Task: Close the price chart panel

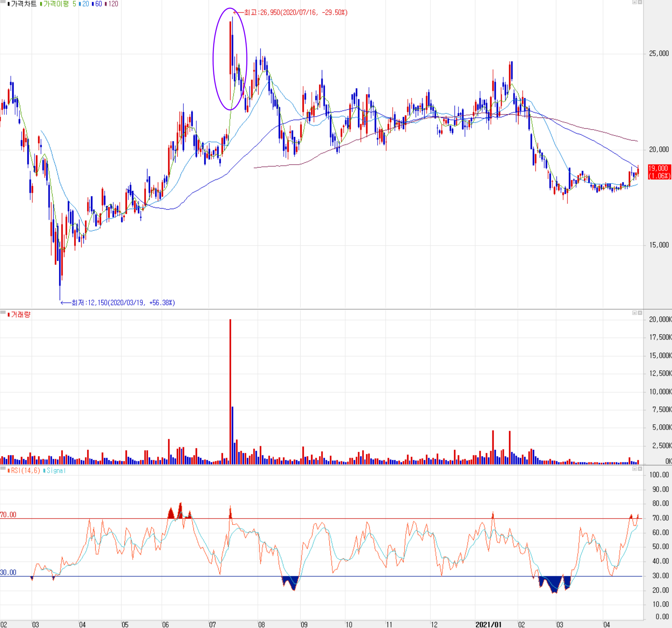Action: coord(640,2)
